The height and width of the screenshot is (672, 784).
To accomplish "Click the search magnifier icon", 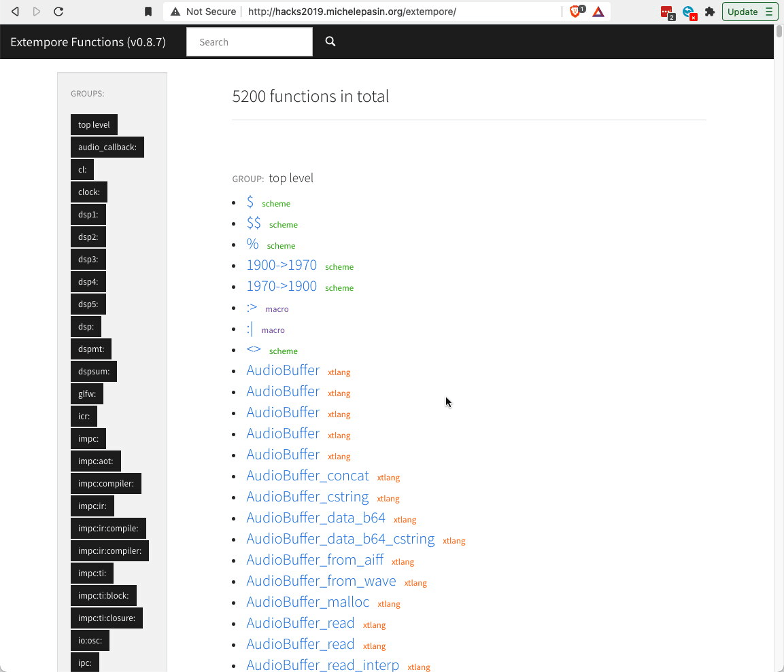I will tap(330, 41).
